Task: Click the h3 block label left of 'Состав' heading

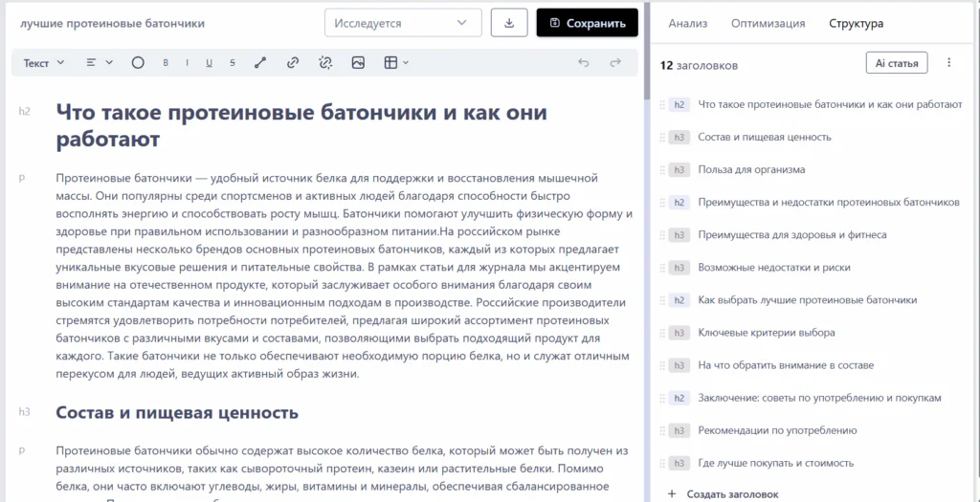Action: tap(24, 411)
